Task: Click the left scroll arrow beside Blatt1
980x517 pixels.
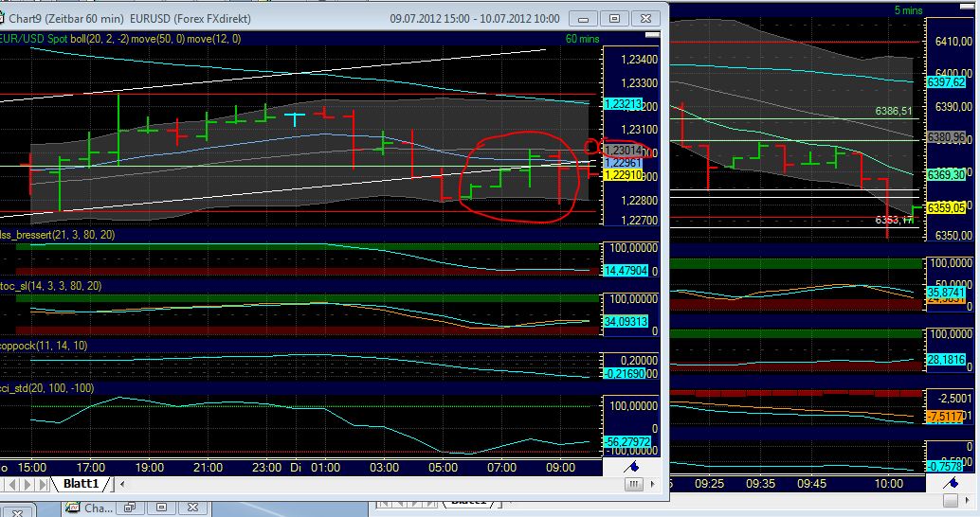Action: [x=122, y=484]
